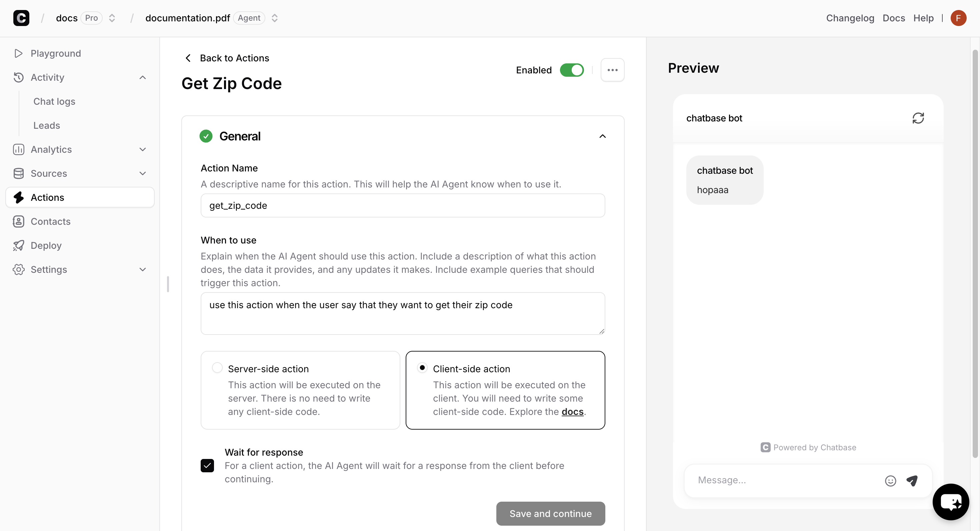Expand the Analytics sidebar menu
Viewport: 980px width, 531px height.
pyautogui.click(x=142, y=149)
